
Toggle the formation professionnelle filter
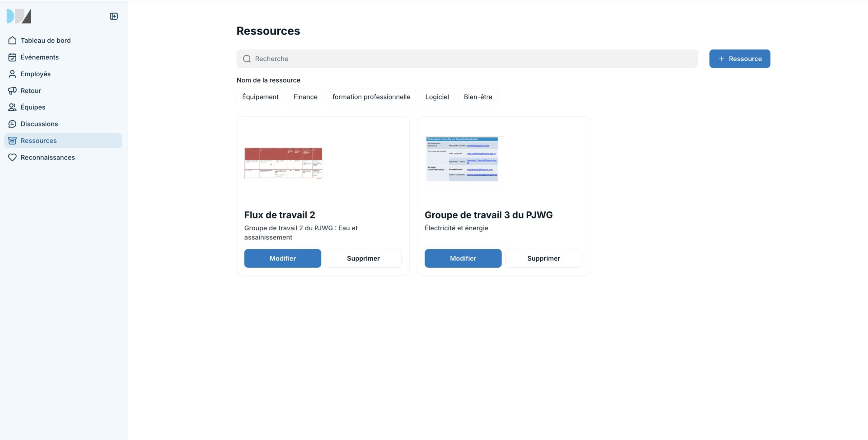[371, 97]
